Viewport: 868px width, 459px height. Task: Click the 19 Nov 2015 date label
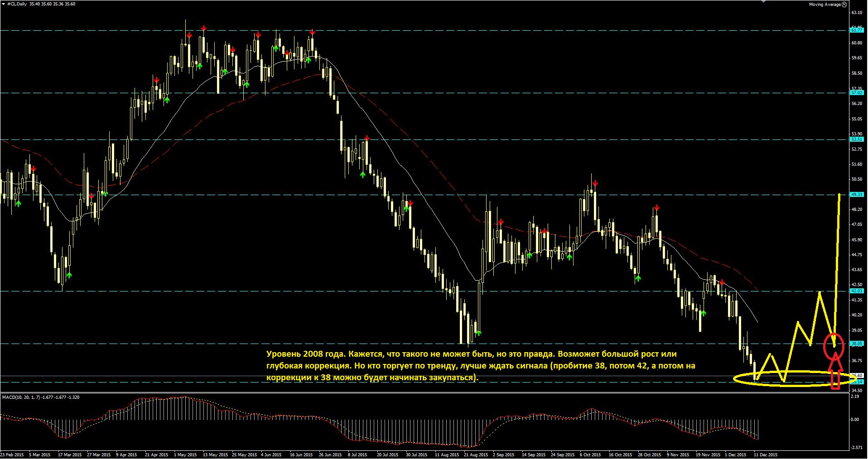point(708,455)
